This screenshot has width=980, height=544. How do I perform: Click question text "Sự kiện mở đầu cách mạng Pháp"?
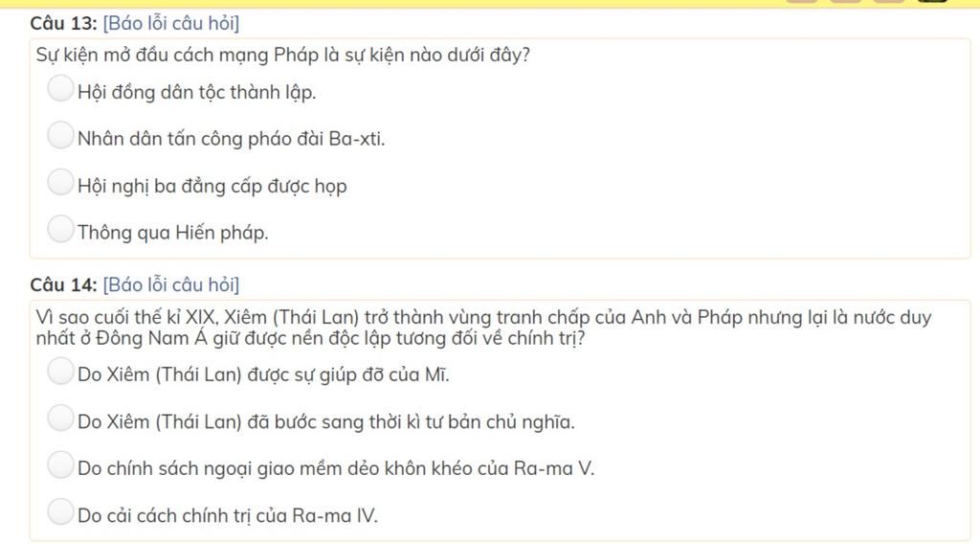(177, 56)
